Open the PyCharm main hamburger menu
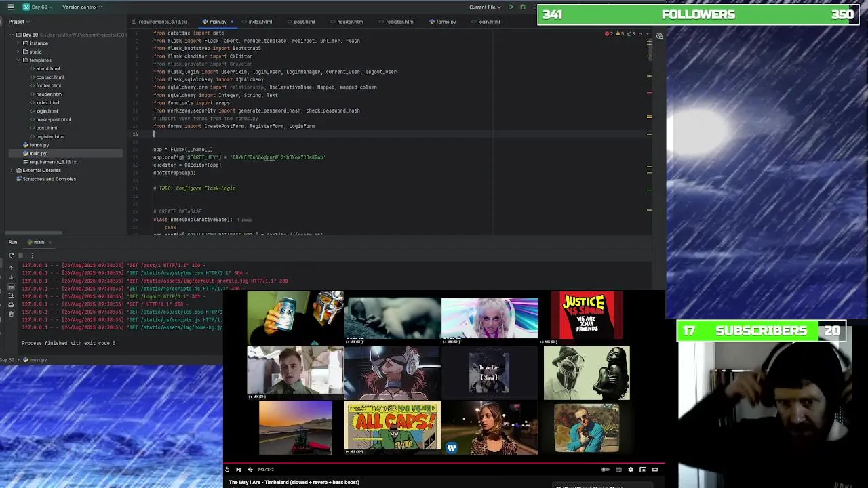This screenshot has width=868, height=488. tap(10, 7)
